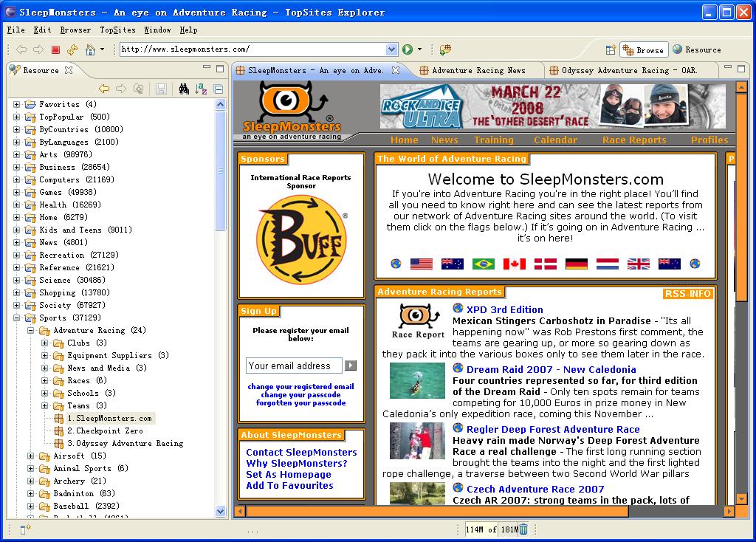Screen dimensions: 756x542
Task: Click the RSS-INFO button
Action: (687, 294)
